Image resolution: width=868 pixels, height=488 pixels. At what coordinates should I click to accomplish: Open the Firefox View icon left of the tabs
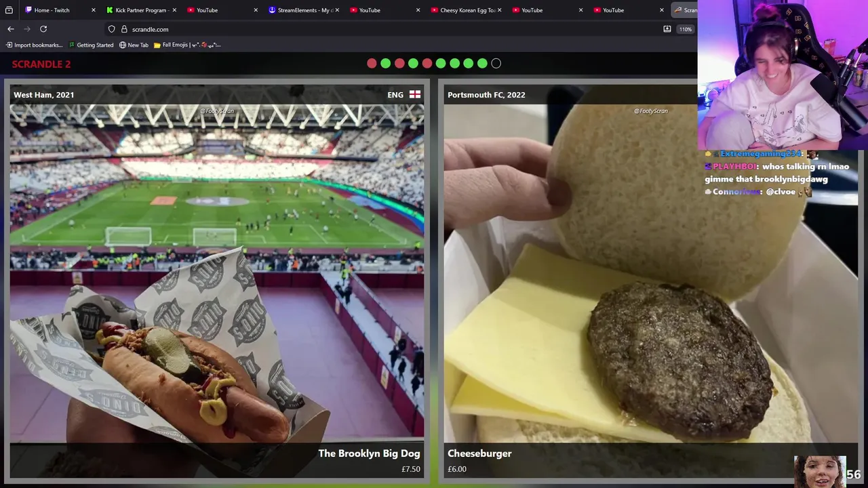9,10
